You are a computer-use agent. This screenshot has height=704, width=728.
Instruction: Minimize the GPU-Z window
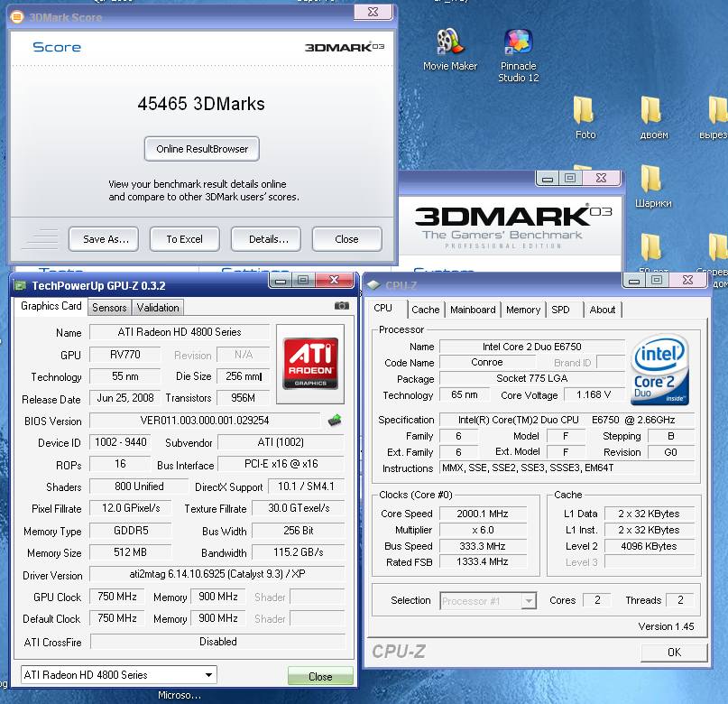coord(280,281)
